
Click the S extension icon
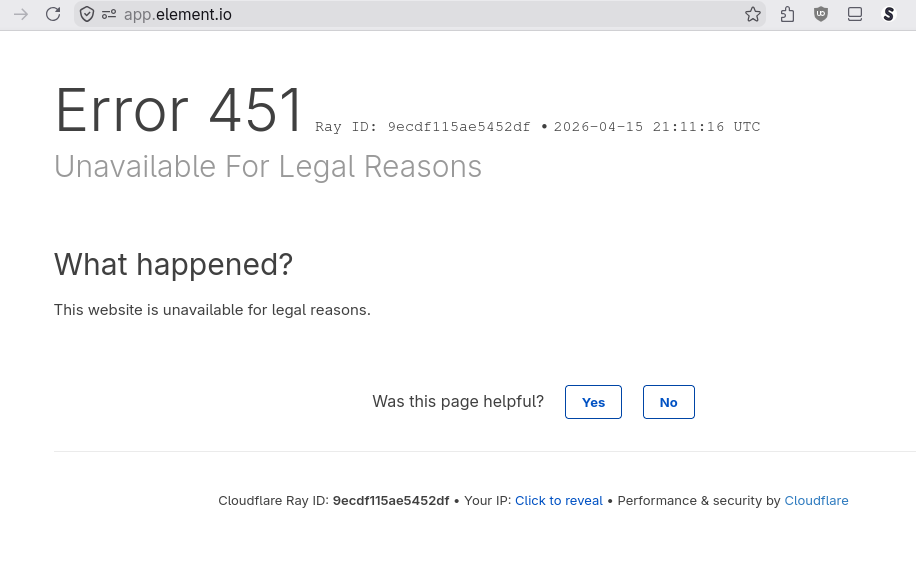click(x=888, y=14)
